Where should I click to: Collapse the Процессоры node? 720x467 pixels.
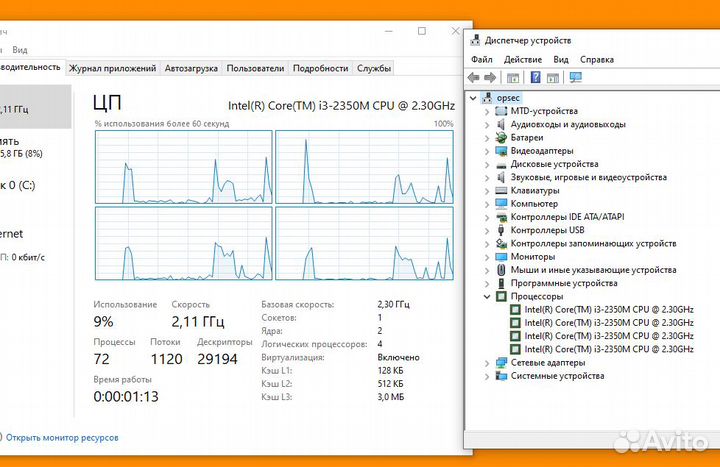[487, 297]
